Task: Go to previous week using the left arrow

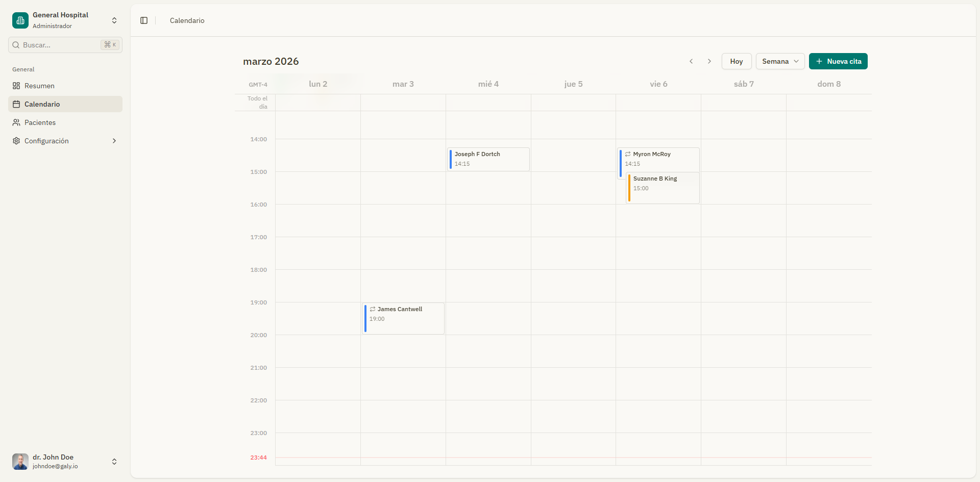Action: pos(691,61)
